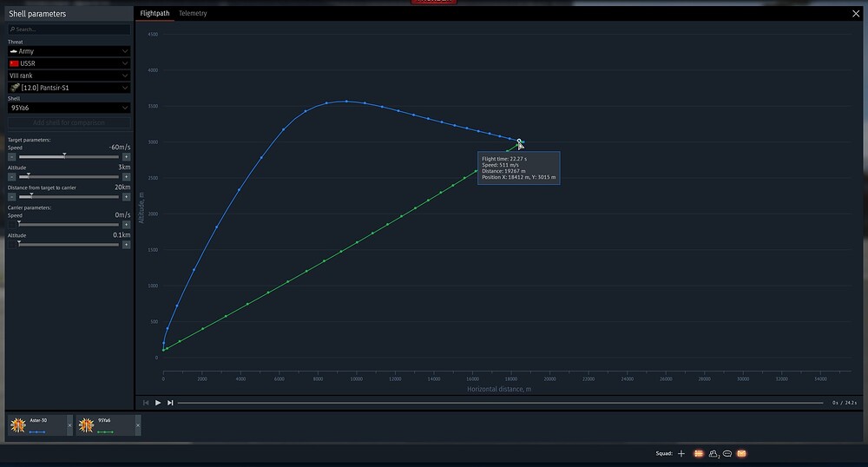This screenshot has height=467, width=868.
Task: Click the blue Aster-30 trajectory peak point
Action: 346,102
